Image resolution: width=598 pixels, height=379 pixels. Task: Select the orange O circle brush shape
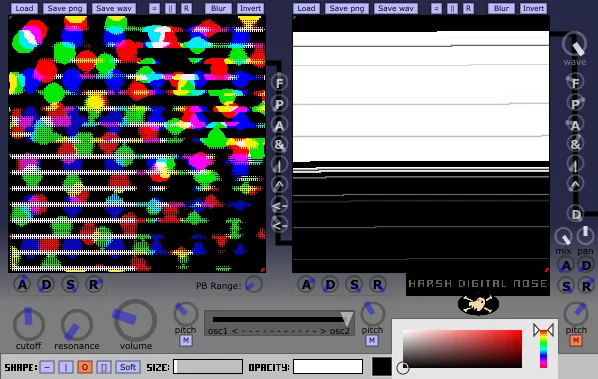[x=85, y=367]
